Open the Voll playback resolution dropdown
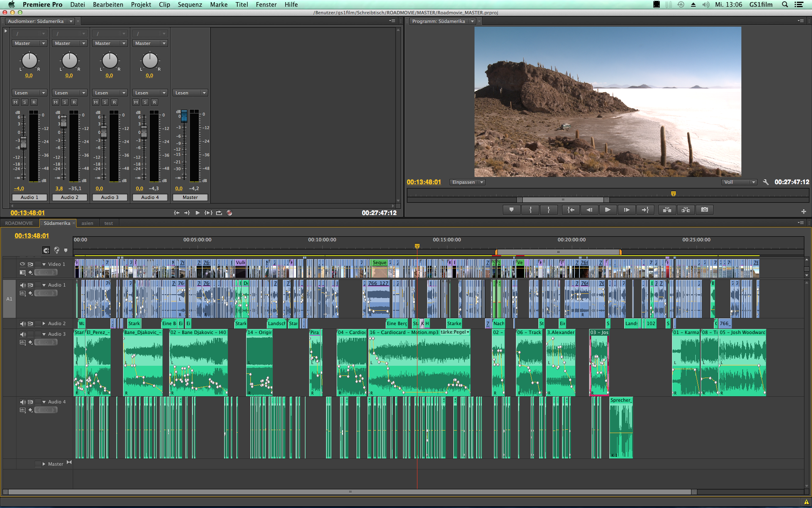 coord(739,182)
